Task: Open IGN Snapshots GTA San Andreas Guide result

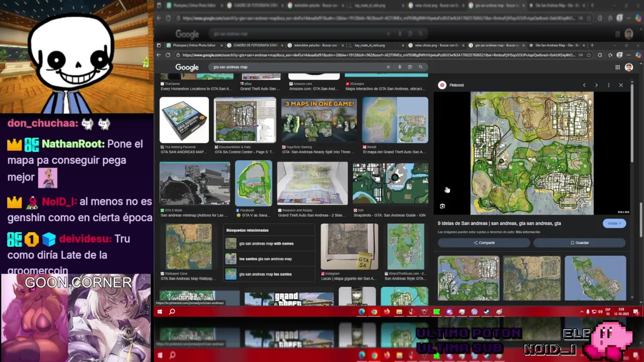Action: (x=390, y=184)
